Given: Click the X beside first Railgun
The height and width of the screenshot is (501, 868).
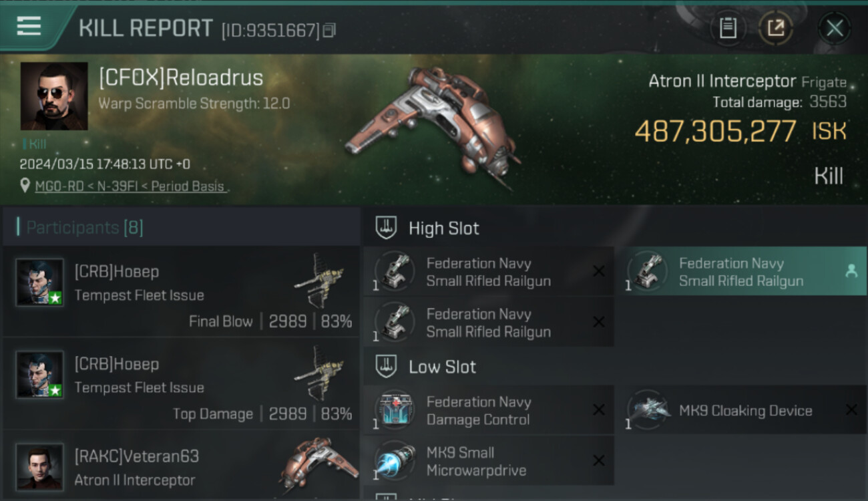Looking at the screenshot, I should pos(599,271).
